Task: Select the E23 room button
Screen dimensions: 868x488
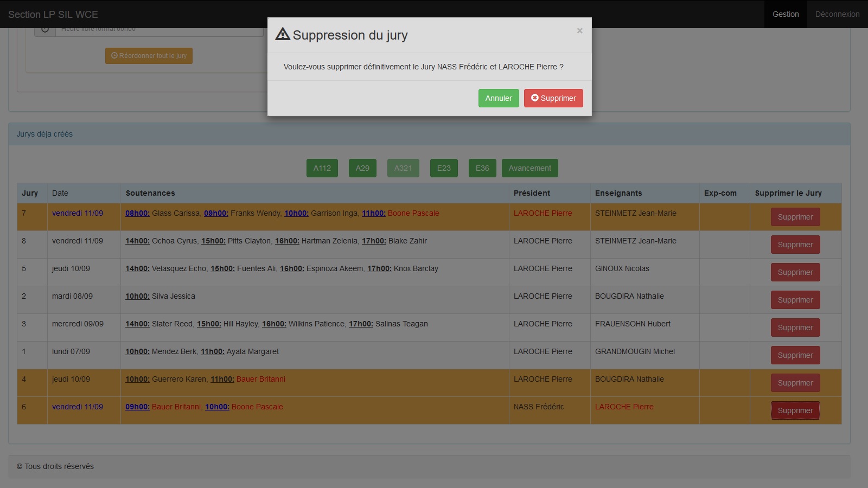Action: tap(444, 168)
